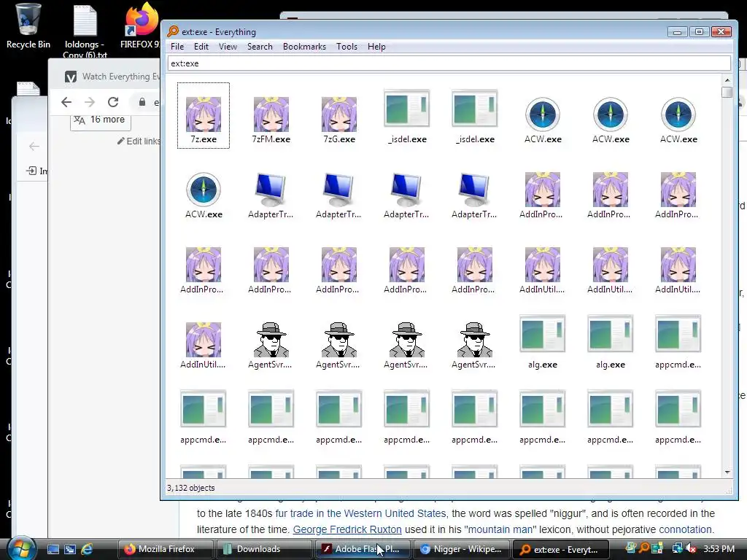
Task: Select the loldongs - Copy (6).txt desktop file
Action: click(x=85, y=30)
